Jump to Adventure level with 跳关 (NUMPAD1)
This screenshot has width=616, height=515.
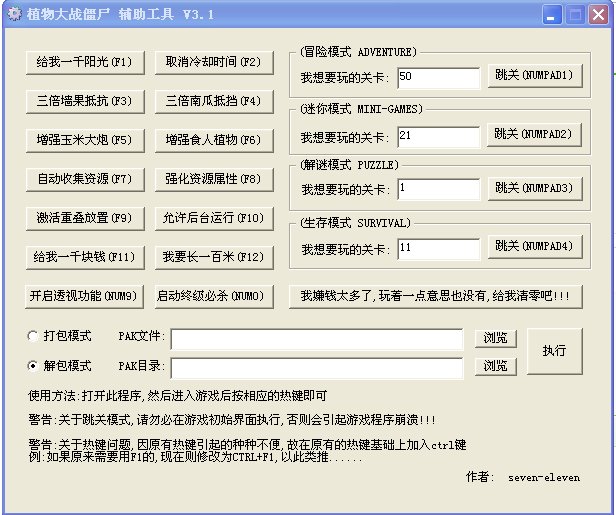[x=533, y=76]
